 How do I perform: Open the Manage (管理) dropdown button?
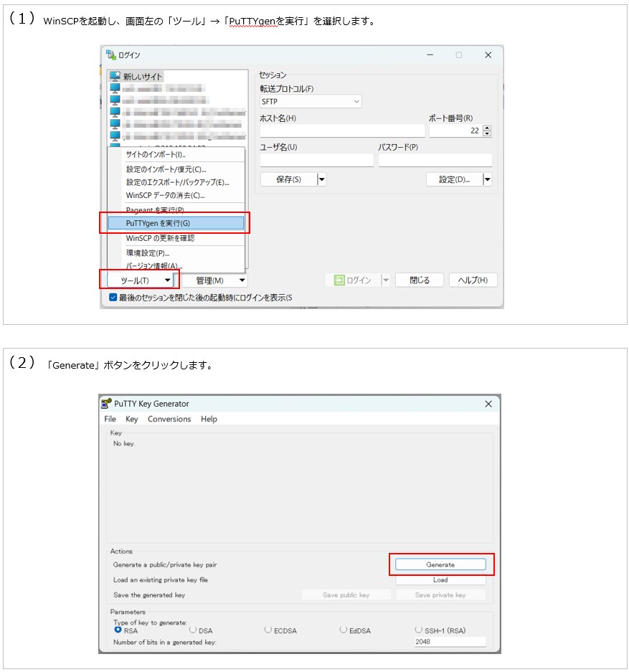214,280
